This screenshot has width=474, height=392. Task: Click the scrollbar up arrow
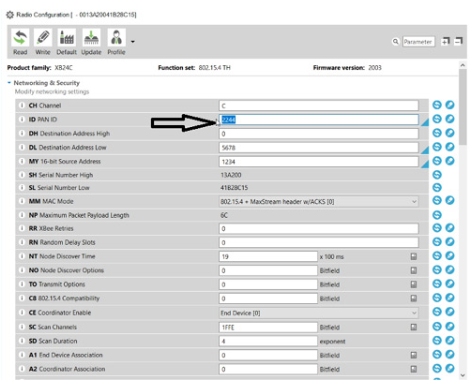[x=463, y=65]
